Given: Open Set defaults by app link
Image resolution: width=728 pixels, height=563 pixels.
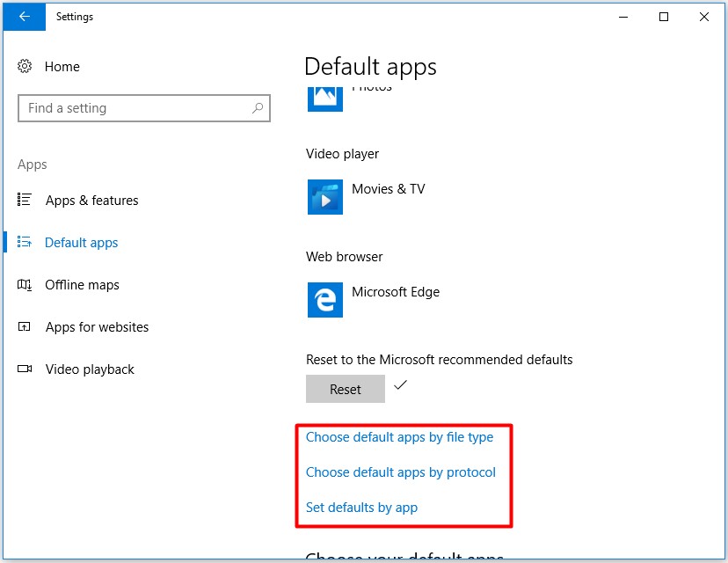Looking at the screenshot, I should click(361, 508).
